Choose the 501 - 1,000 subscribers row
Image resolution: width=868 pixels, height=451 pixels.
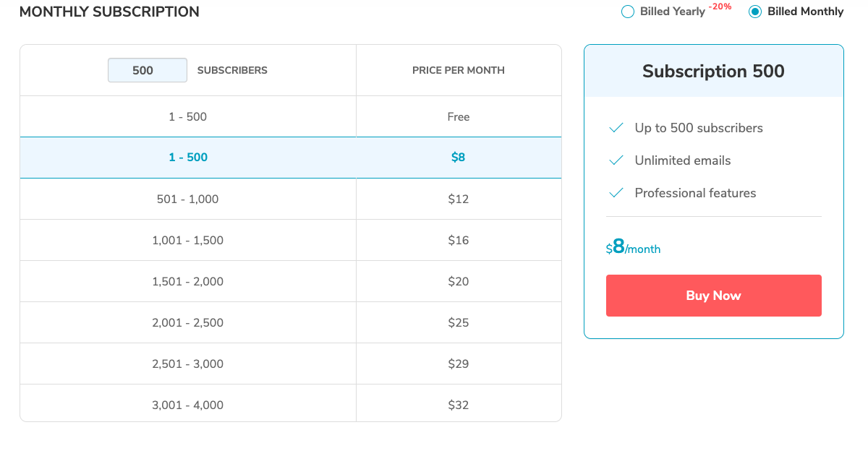(188, 199)
